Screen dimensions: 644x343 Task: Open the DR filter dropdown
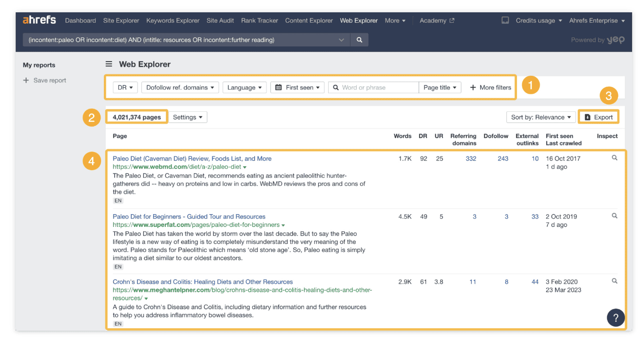tap(125, 87)
